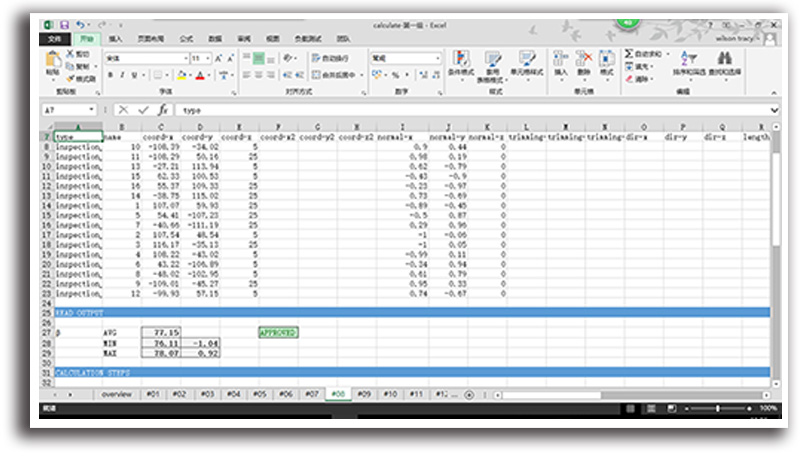Open Conditional Formatting in the ribbon

(x=460, y=63)
